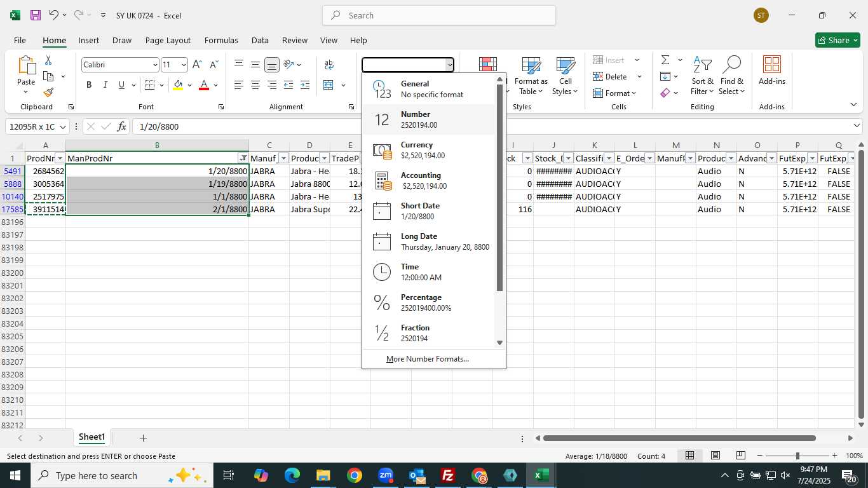Click the Align Right icon
868x488 pixels.
click(x=271, y=85)
